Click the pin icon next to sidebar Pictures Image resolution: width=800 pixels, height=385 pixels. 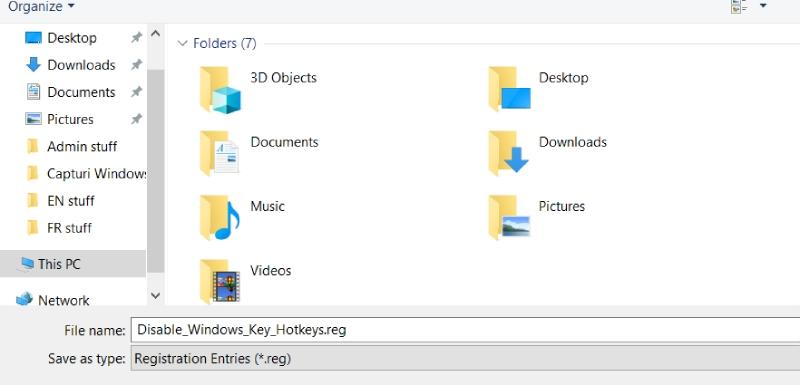(x=136, y=119)
